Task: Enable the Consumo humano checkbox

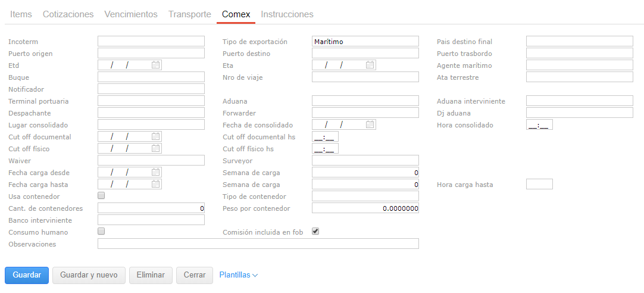Action: pyautogui.click(x=101, y=232)
